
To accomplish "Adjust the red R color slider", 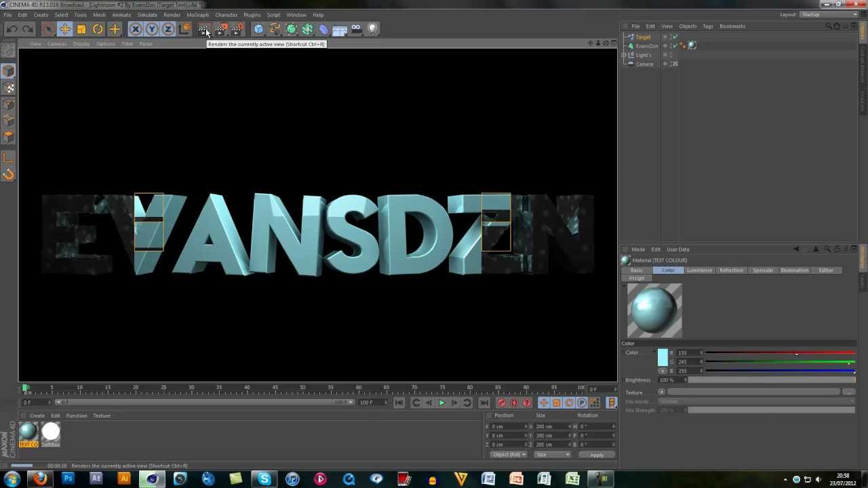I will [781, 353].
